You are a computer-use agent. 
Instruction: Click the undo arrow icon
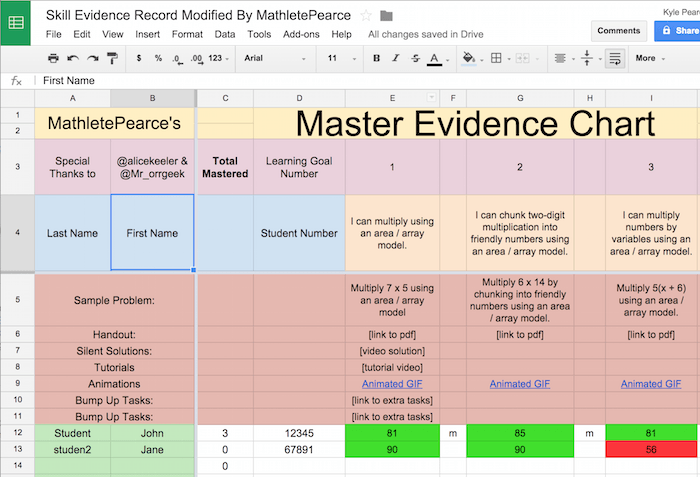tap(73, 58)
